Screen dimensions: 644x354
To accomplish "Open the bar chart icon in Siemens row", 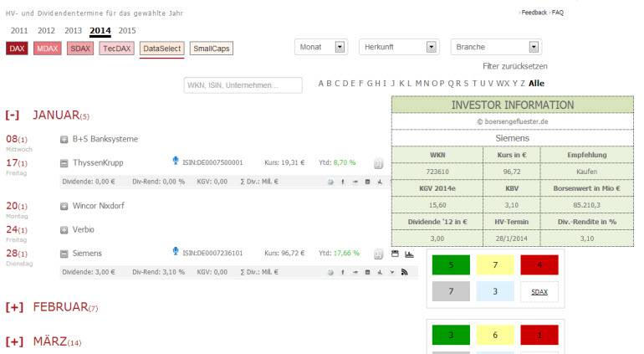I will (409, 254).
